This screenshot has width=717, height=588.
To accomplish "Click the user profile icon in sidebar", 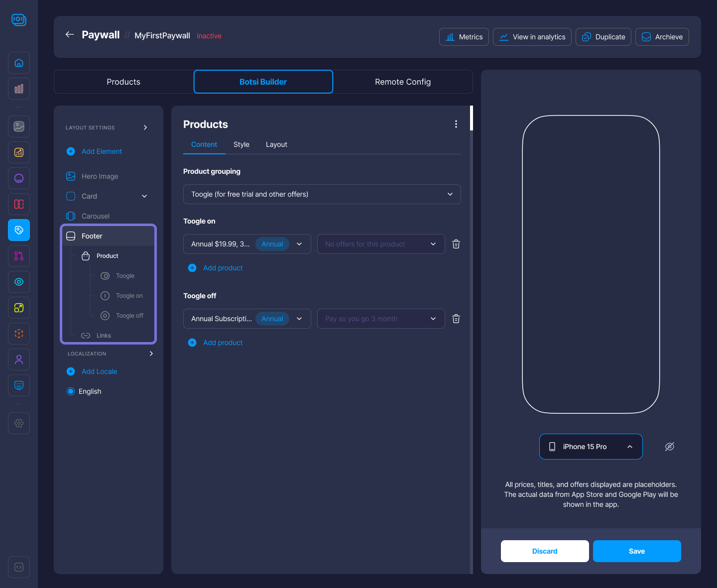I will [19, 359].
